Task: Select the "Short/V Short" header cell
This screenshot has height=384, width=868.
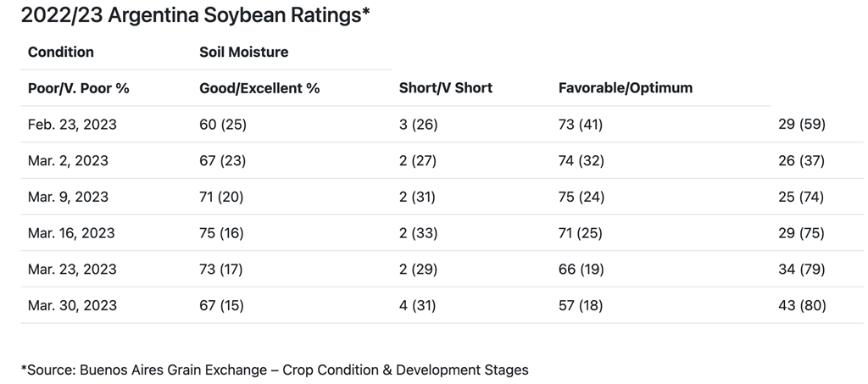Action: tap(445, 88)
